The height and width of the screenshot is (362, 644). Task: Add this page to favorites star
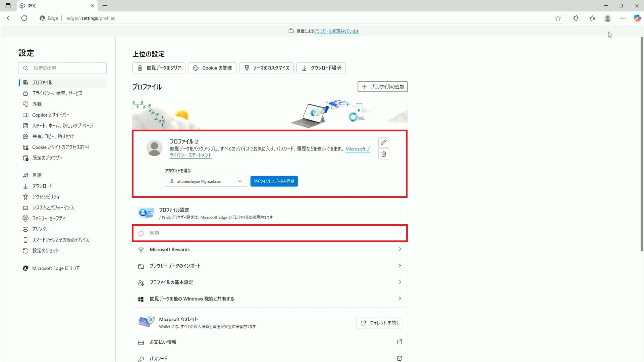tap(558, 18)
